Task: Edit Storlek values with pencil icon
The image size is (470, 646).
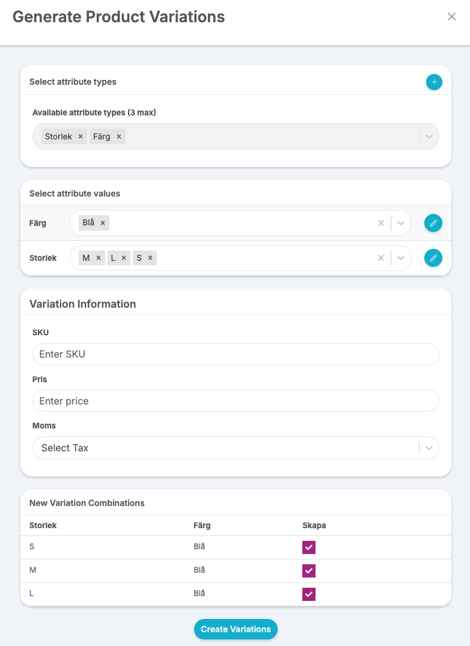Action: click(x=433, y=258)
